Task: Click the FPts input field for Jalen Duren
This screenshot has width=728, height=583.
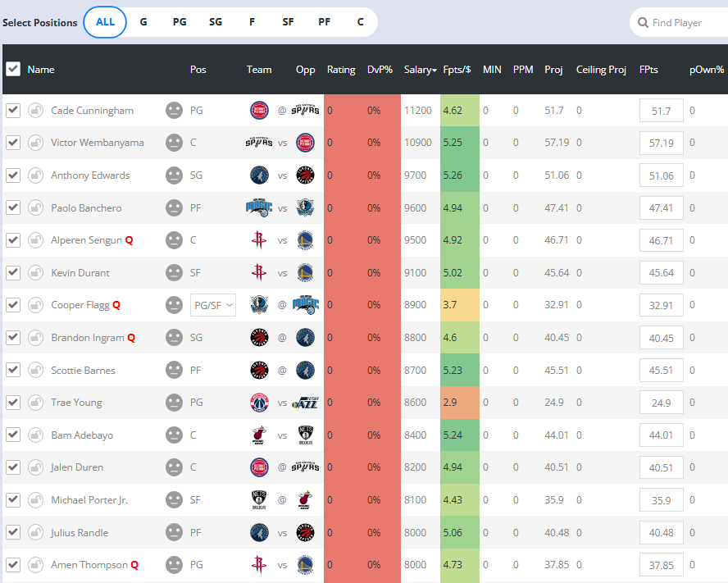Action: [x=661, y=468]
